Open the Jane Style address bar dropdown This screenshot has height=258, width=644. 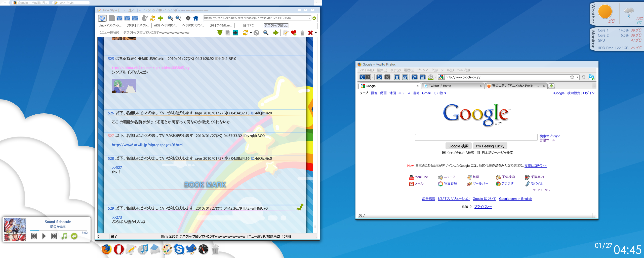tap(309, 18)
